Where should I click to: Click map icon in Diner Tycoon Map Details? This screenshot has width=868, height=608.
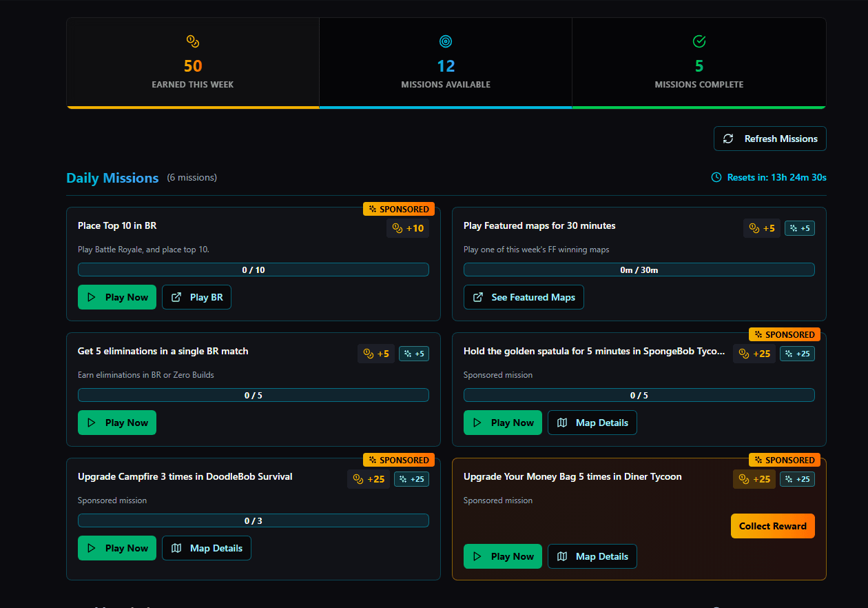[x=562, y=556]
